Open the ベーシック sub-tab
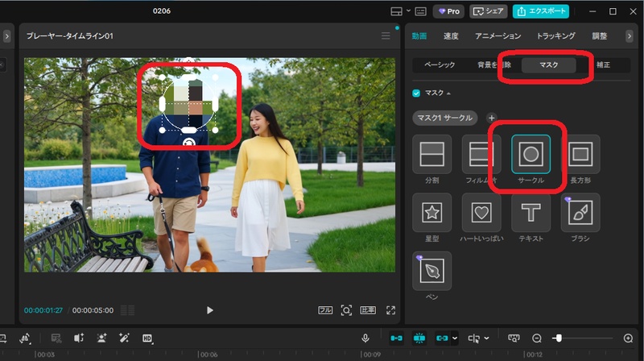Image resolution: width=644 pixels, height=361 pixels. [x=440, y=65]
